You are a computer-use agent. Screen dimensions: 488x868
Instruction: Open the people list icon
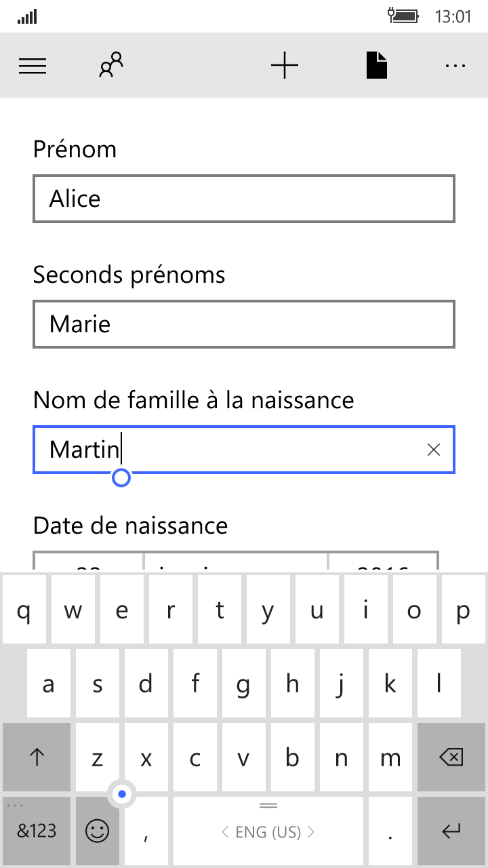tap(111, 66)
